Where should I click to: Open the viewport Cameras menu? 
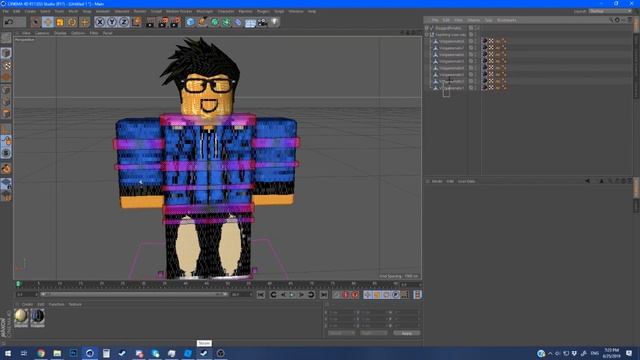(x=42, y=33)
